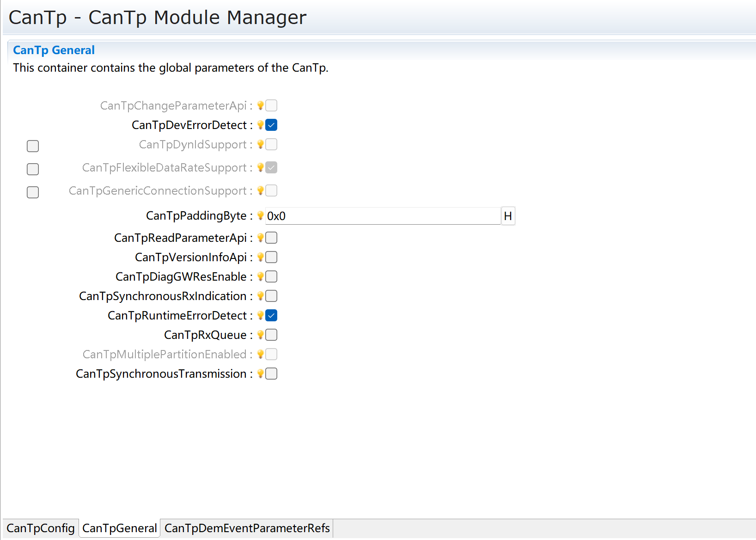Click the lightbulb icon beside CanTpVersionInfoApi

pyautogui.click(x=260, y=257)
